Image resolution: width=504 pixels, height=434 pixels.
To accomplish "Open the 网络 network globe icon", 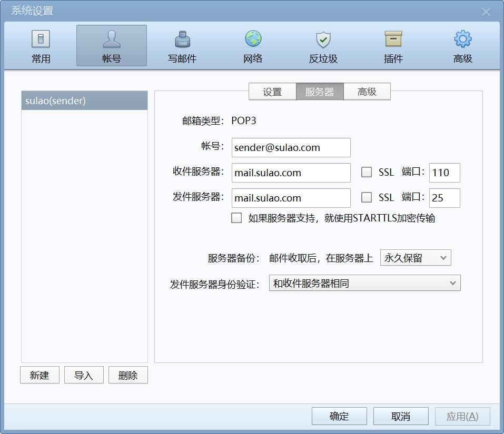I will [x=253, y=46].
